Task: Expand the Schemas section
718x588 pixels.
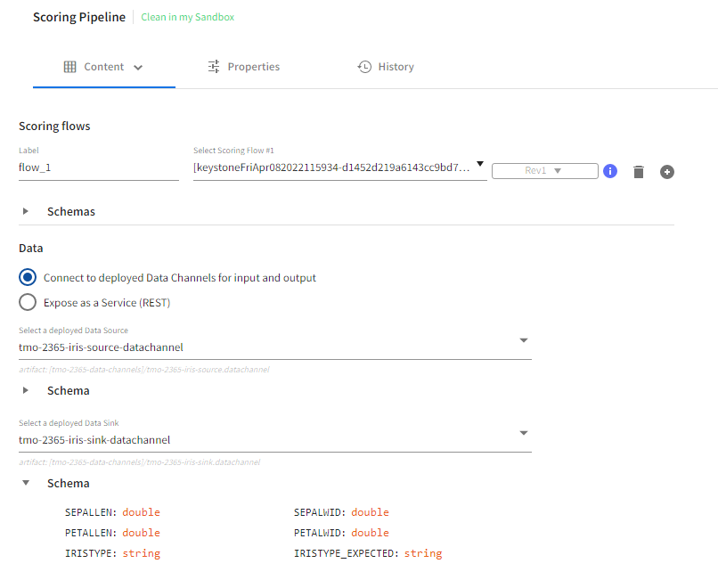Action: (x=26, y=212)
